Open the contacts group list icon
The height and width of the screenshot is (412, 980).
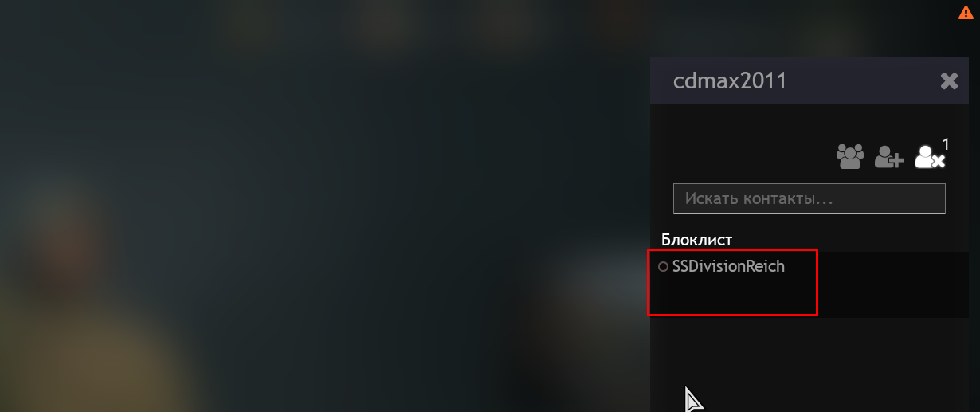[849, 156]
